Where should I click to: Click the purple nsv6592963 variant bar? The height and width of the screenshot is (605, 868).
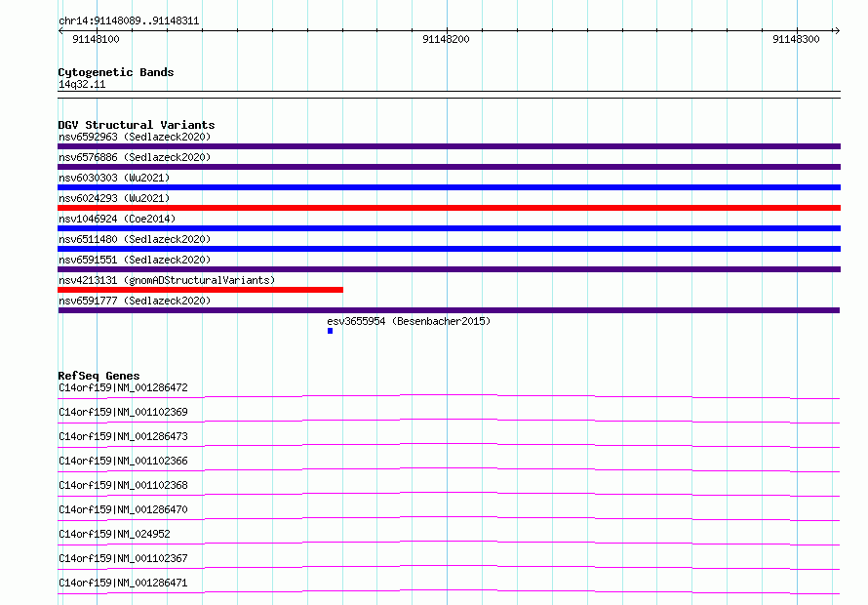(449, 146)
